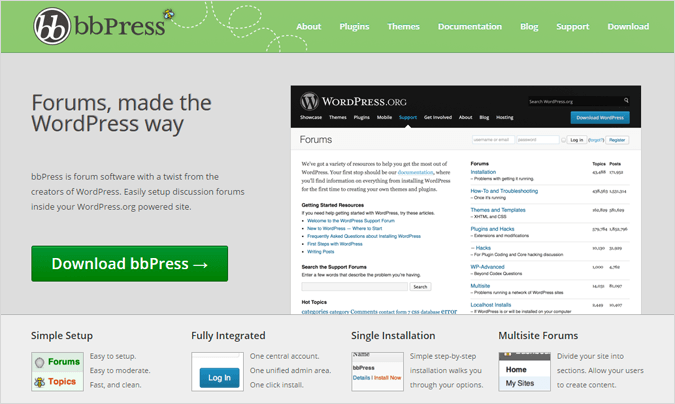Click the Multisite Forums heading
Screen dimensions: 675x404
click(x=538, y=336)
